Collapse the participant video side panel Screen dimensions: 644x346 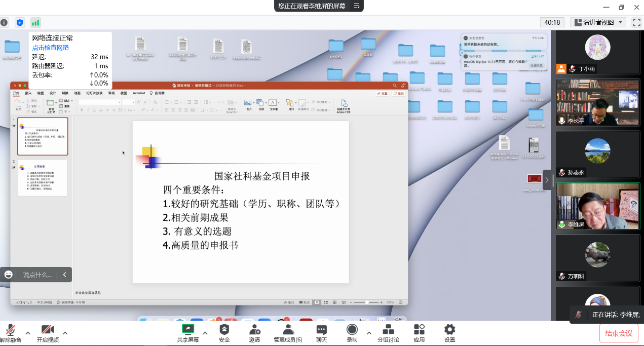tap(547, 179)
